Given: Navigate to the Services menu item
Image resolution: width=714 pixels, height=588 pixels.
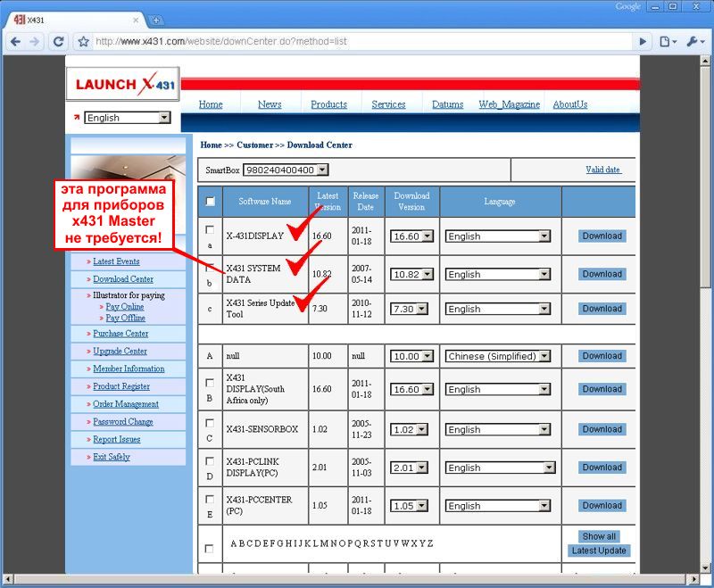Looking at the screenshot, I should [x=388, y=104].
